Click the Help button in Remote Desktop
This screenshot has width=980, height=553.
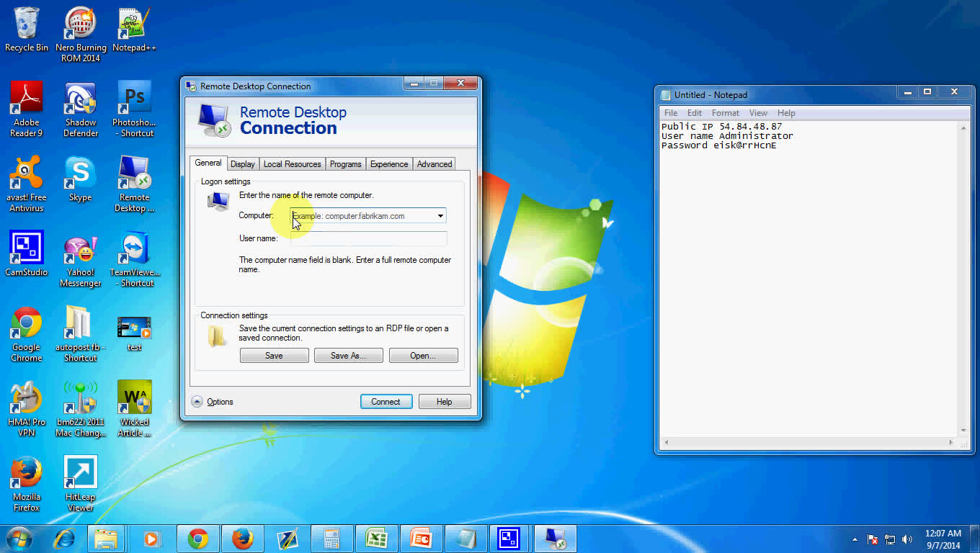[445, 402]
